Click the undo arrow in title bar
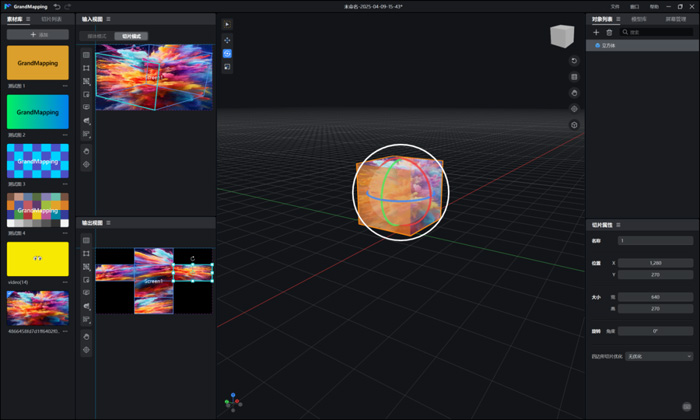700x420 pixels. coord(57,6)
